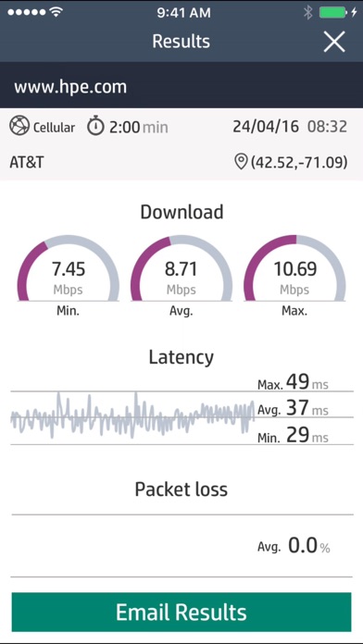Tap the latency waveform graph

pyautogui.click(x=132, y=415)
